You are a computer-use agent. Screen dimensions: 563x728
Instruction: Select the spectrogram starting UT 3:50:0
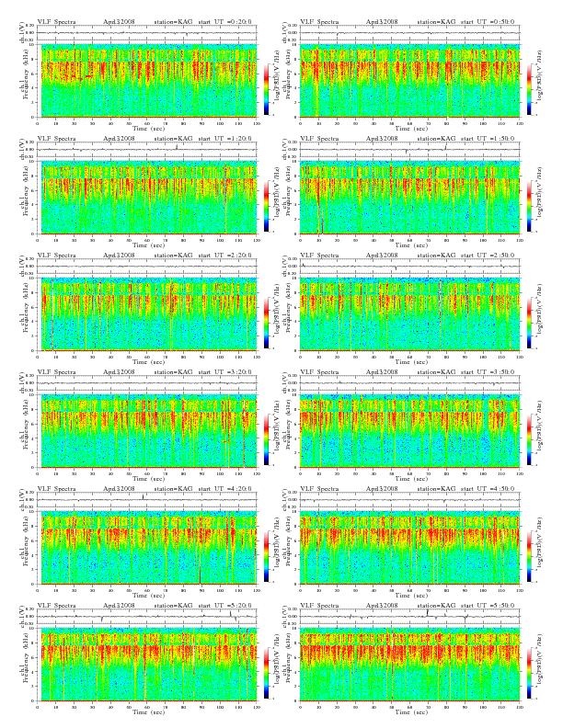[x=409, y=431]
